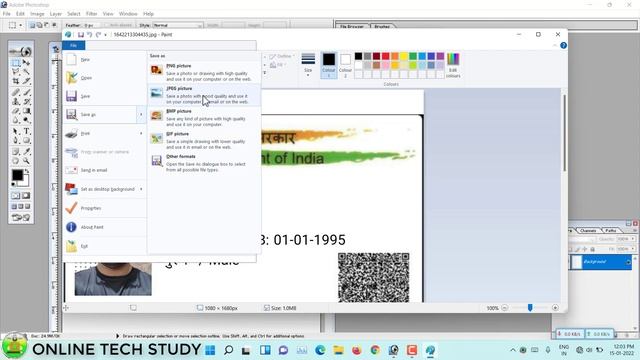This screenshot has height=360, width=640.
Task: Save as BMP picture
Action: 204,118
